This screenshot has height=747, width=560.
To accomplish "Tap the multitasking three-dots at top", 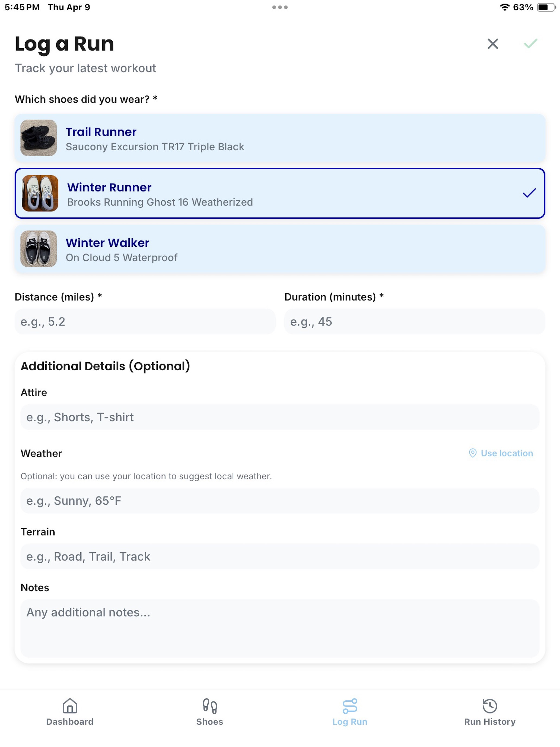I will click(280, 7).
